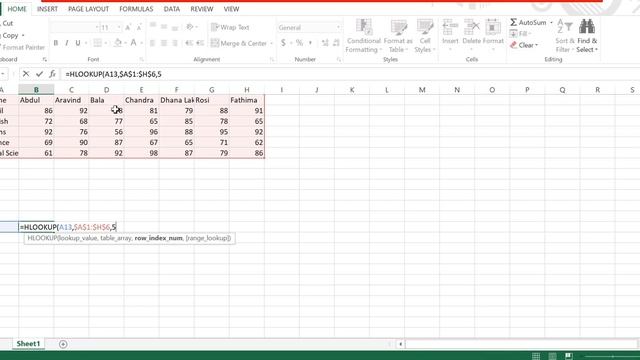Open Sort & Filter menu

pyautogui.click(x=565, y=36)
